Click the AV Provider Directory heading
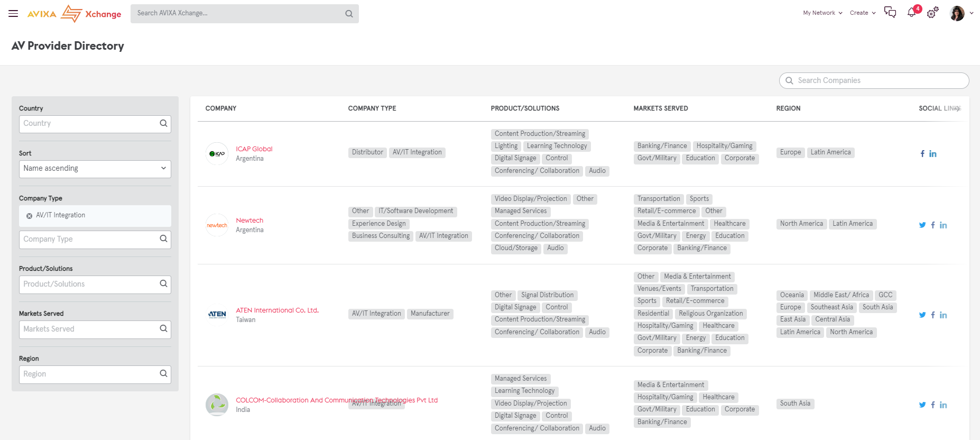 click(x=68, y=46)
